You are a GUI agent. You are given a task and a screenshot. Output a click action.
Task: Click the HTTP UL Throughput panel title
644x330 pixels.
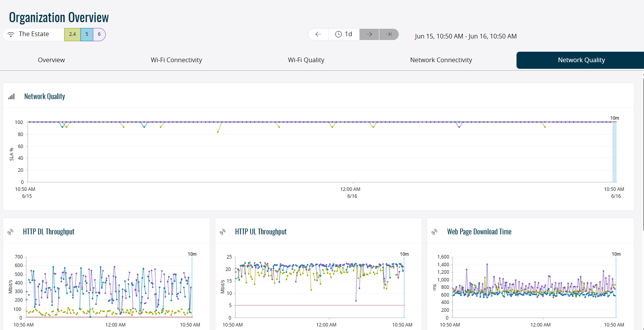(x=261, y=232)
